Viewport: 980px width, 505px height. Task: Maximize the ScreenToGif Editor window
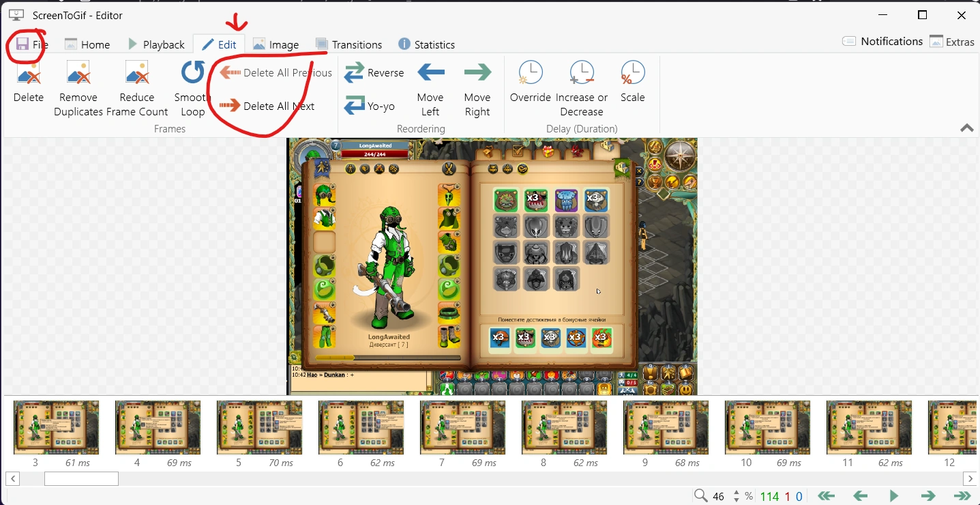922,15
